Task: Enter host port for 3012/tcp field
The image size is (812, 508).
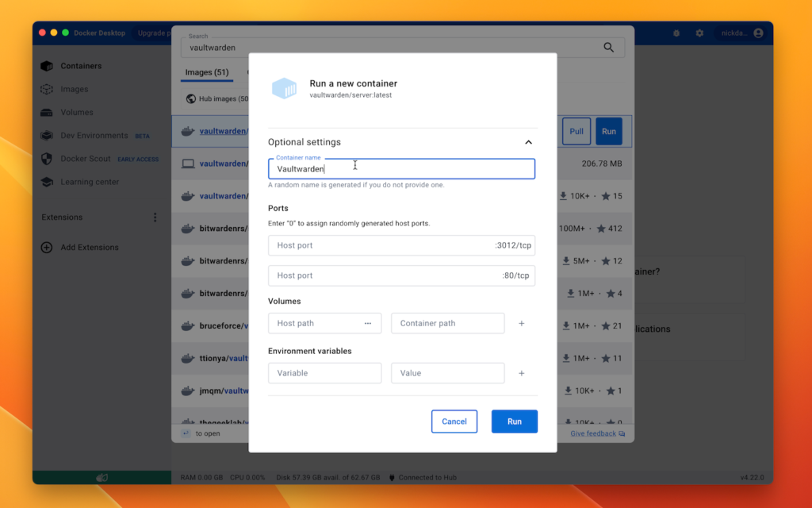Action: pos(381,246)
